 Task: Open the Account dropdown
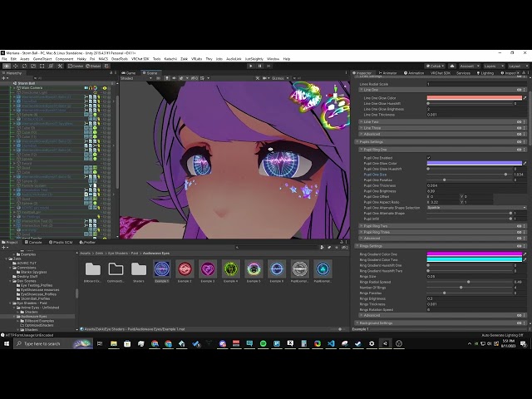point(469,66)
